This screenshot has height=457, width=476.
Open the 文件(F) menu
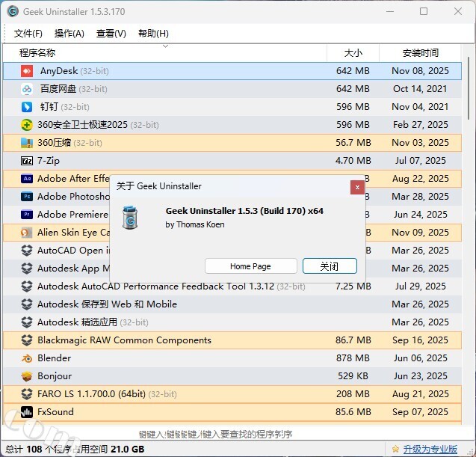pyautogui.click(x=28, y=34)
